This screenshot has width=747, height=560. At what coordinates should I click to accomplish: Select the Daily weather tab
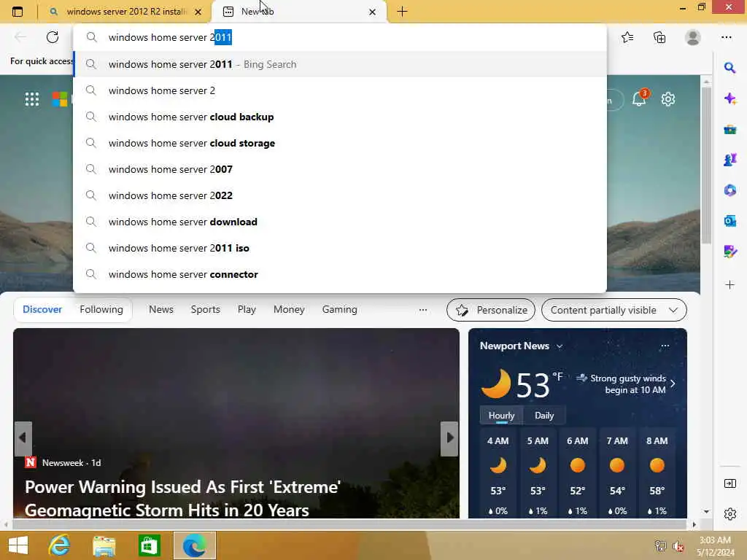pos(544,415)
